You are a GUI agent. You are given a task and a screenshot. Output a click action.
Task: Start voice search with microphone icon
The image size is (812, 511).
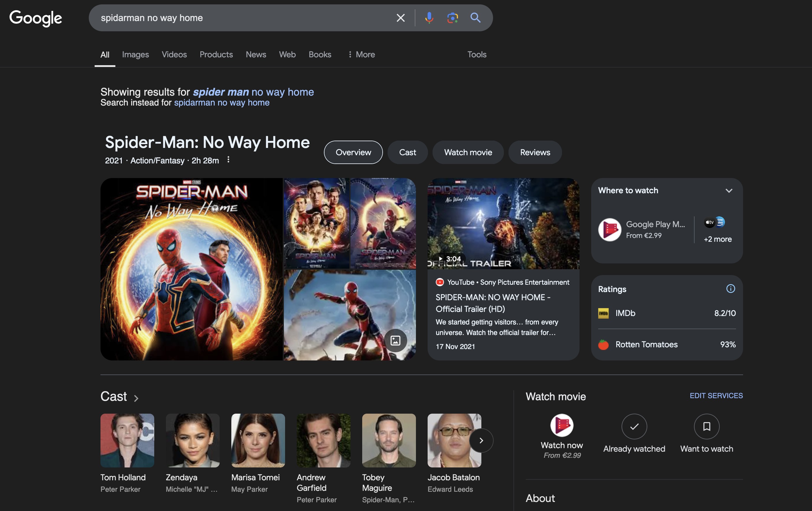429,18
